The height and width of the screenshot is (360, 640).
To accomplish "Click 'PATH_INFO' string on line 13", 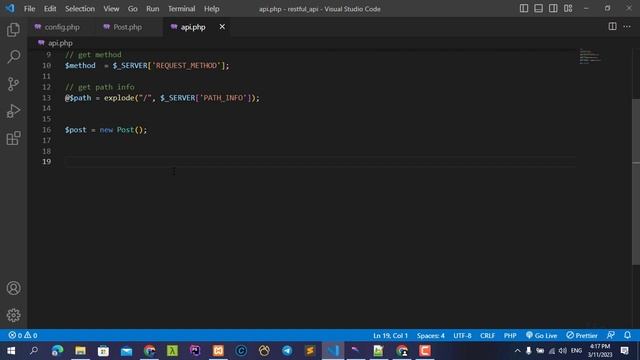I will pyautogui.click(x=223, y=98).
